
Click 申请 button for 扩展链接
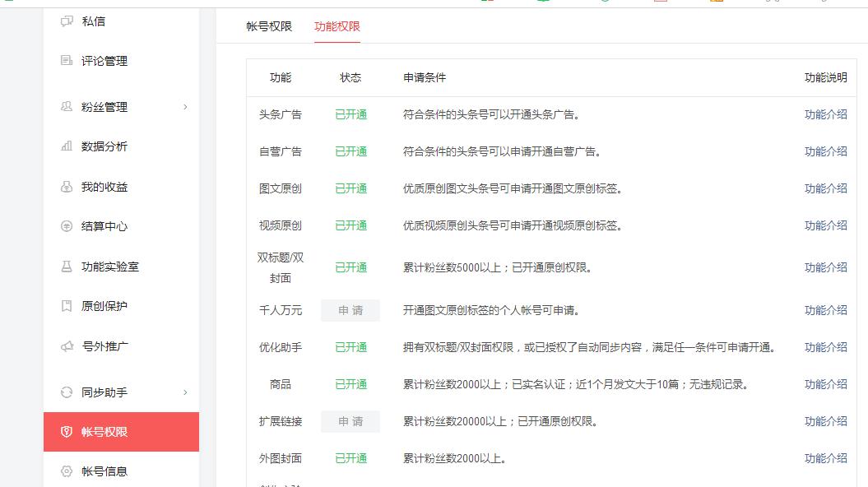350,421
